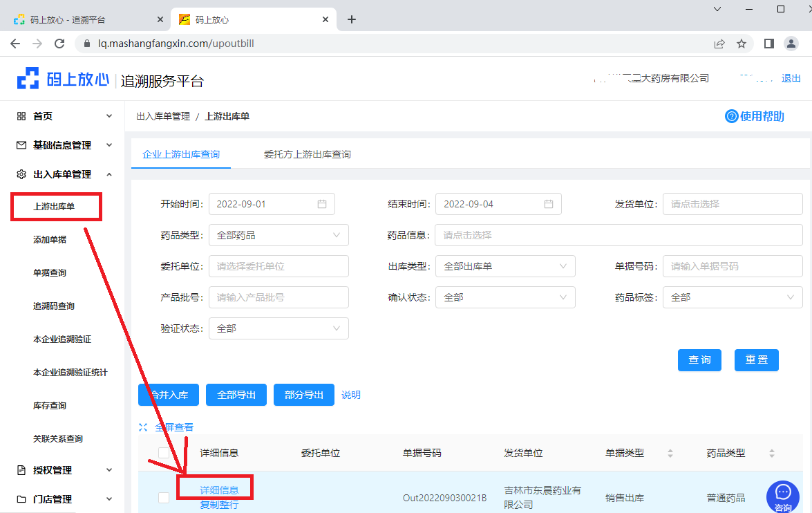Tick the select-all checkbox in table header
Viewport: 812px width, 513px height.
[164, 453]
